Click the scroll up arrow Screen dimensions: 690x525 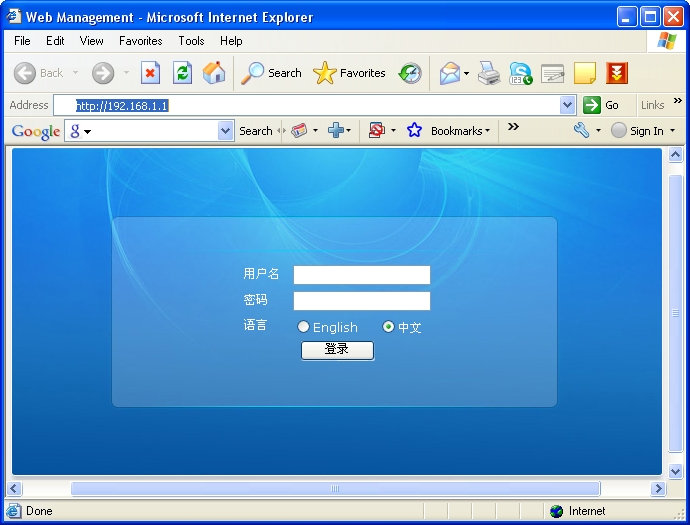(x=675, y=154)
